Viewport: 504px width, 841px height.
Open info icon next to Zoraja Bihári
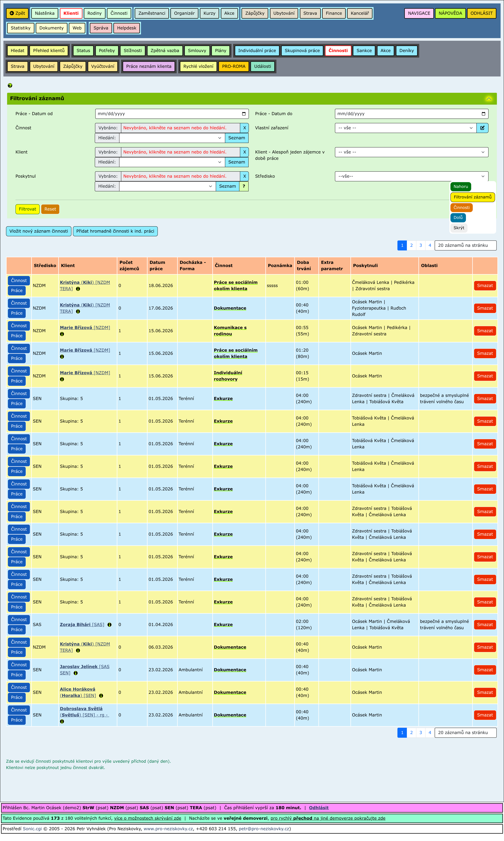point(109,625)
